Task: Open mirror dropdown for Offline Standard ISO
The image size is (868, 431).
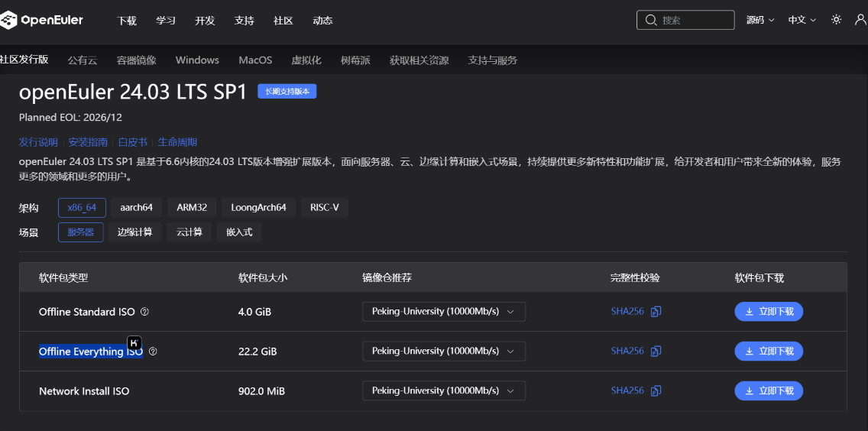Action: coord(444,311)
